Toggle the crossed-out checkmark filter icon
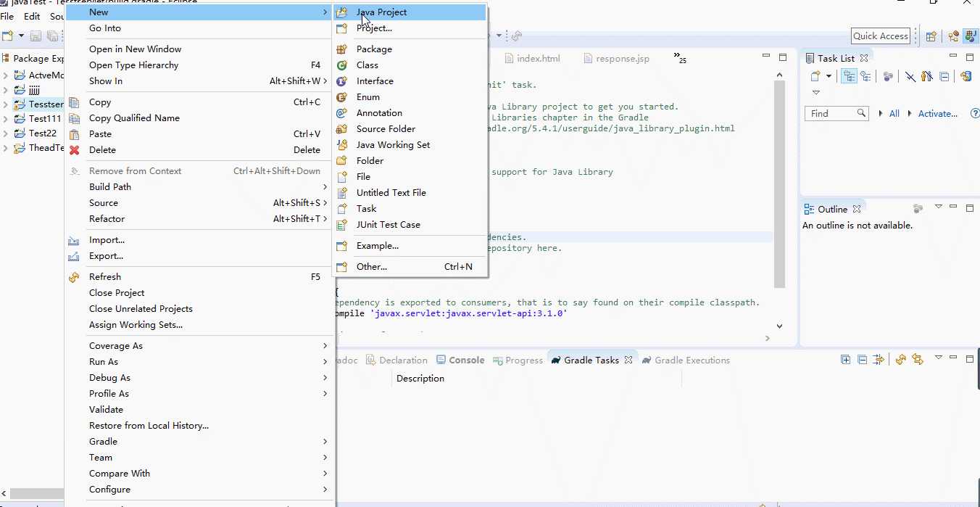The width and height of the screenshot is (980, 507). pos(910,76)
